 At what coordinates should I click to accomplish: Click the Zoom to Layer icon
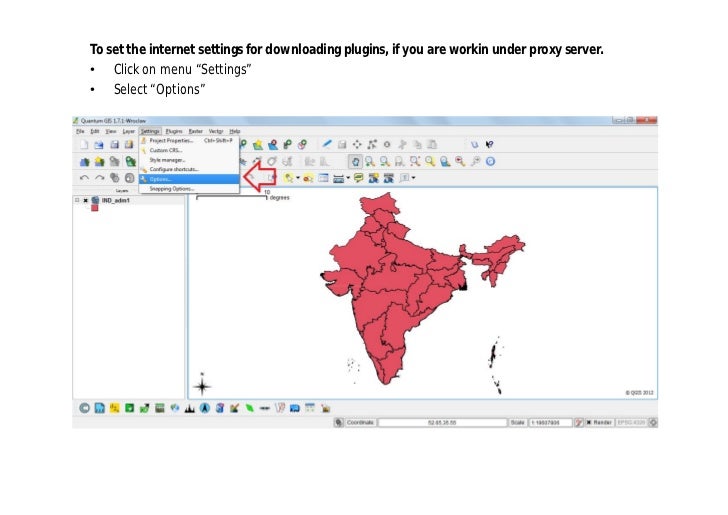coord(445,161)
